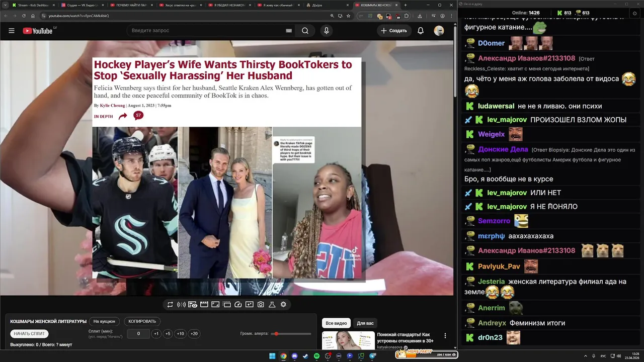The image size is (644, 362).
Task: Click the Donskie Дела username in chat
Action: (503, 149)
